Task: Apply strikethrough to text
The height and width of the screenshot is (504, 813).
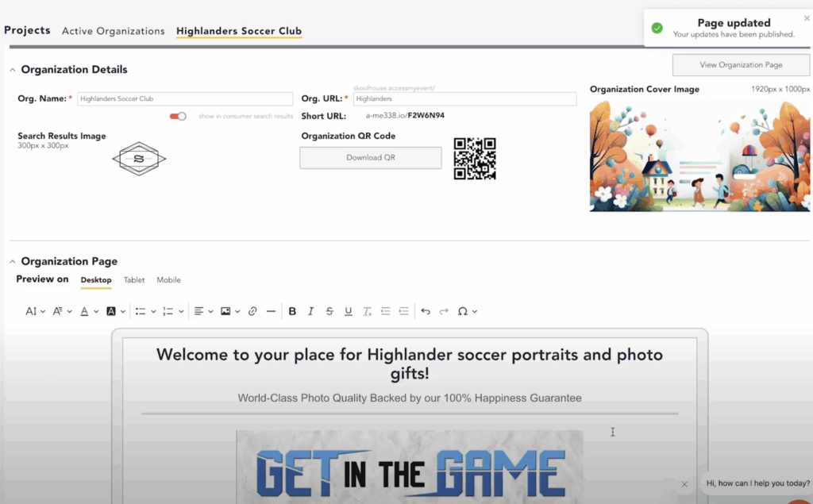Action: click(329, 310)
